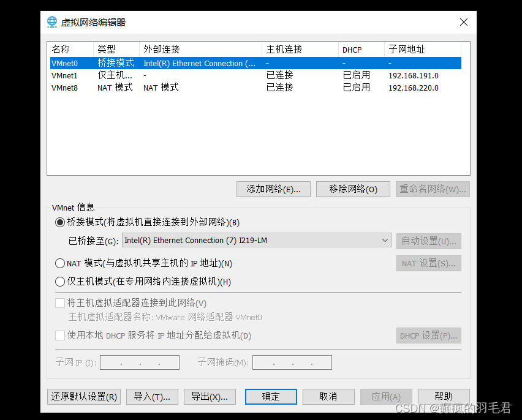Click subnet address 192.168.191.0
This screenshot has width=522, height=420.
pos(414,75)
